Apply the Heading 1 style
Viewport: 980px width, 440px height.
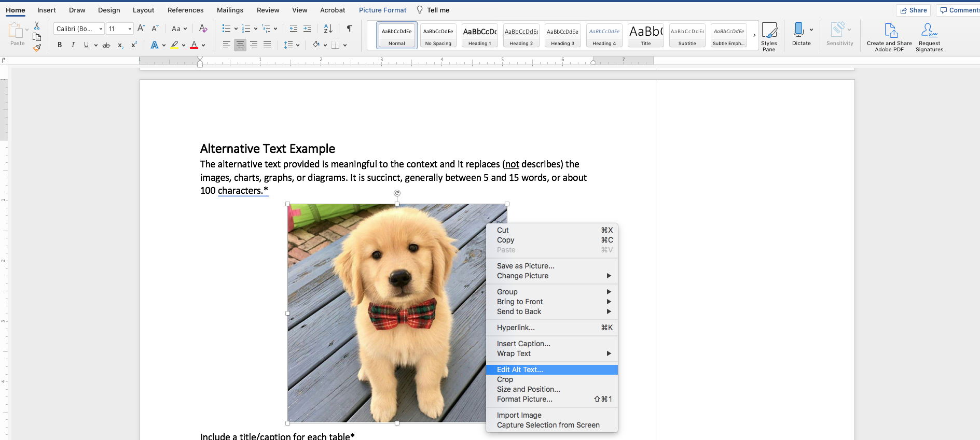tap(480, 35)
